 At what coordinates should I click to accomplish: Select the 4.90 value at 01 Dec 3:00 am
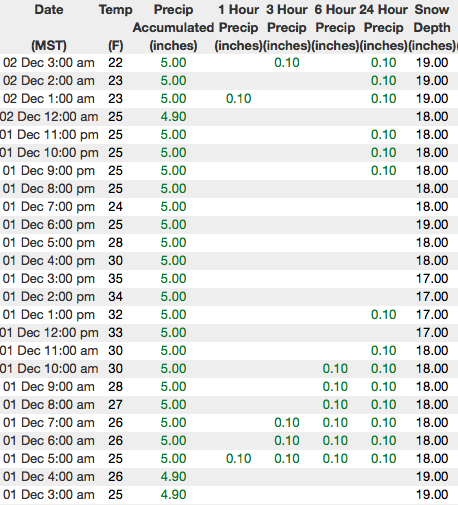[x=173, y=495]
